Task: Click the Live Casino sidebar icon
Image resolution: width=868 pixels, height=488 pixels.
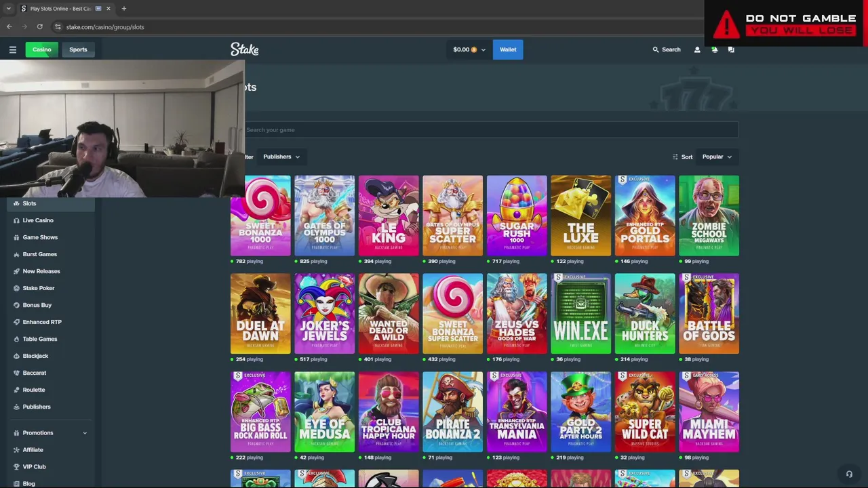Action: tap(16, 220)
